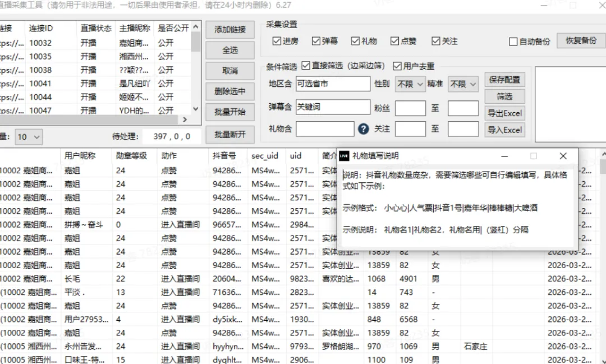
Task: Click the 全选 button
Action: click(229, 50)
